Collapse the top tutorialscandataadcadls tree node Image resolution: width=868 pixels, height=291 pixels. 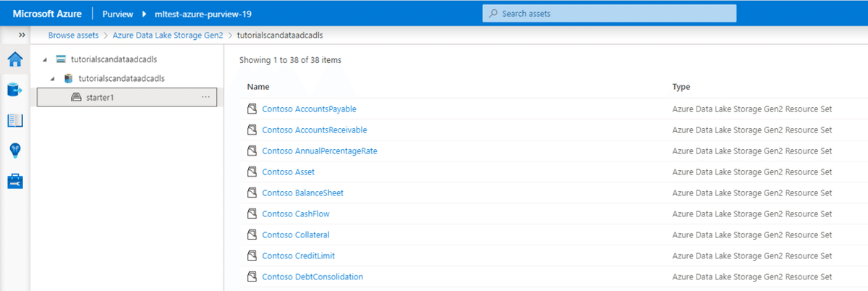(x=45, y=59)
